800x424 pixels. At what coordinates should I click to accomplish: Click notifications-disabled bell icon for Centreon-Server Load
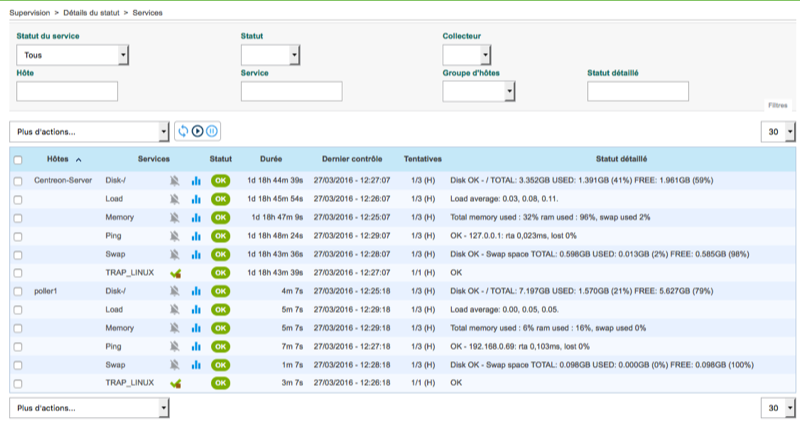pos(175,199)
